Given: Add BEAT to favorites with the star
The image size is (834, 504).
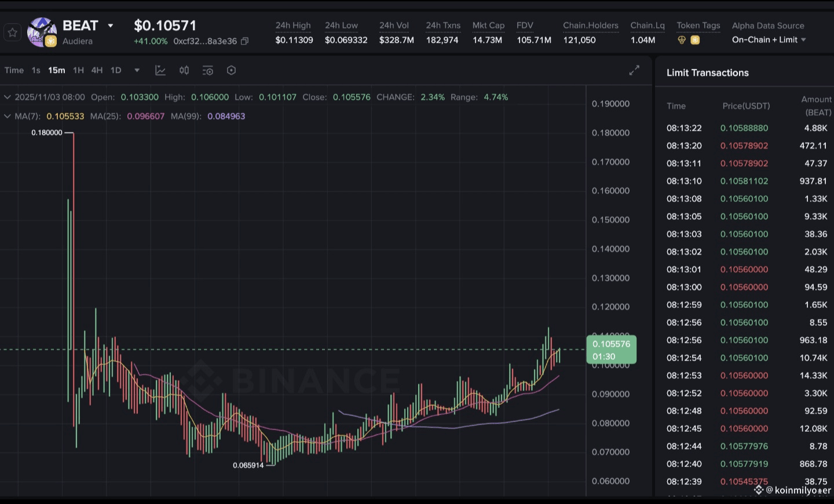Looking at the screenshot, I should point(12,32).
